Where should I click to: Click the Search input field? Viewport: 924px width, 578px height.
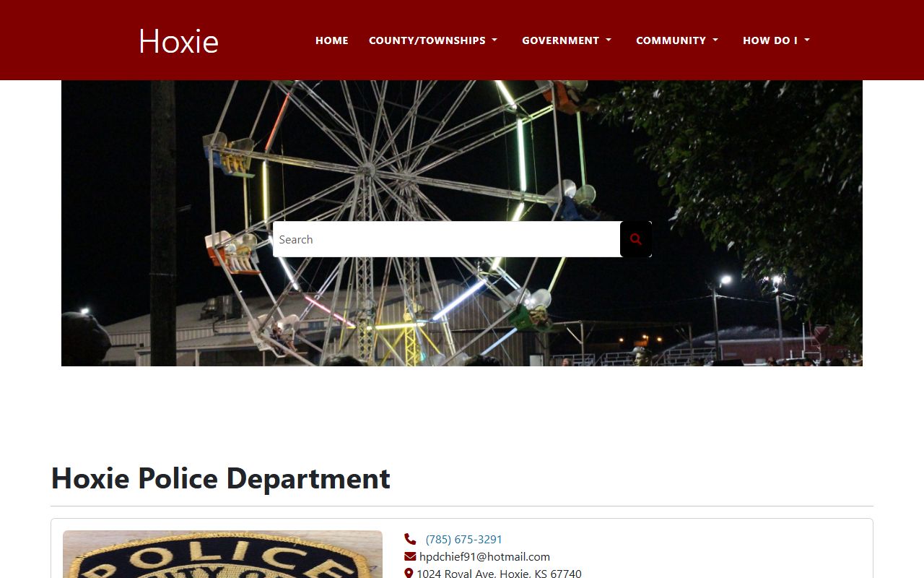point(446,239)
